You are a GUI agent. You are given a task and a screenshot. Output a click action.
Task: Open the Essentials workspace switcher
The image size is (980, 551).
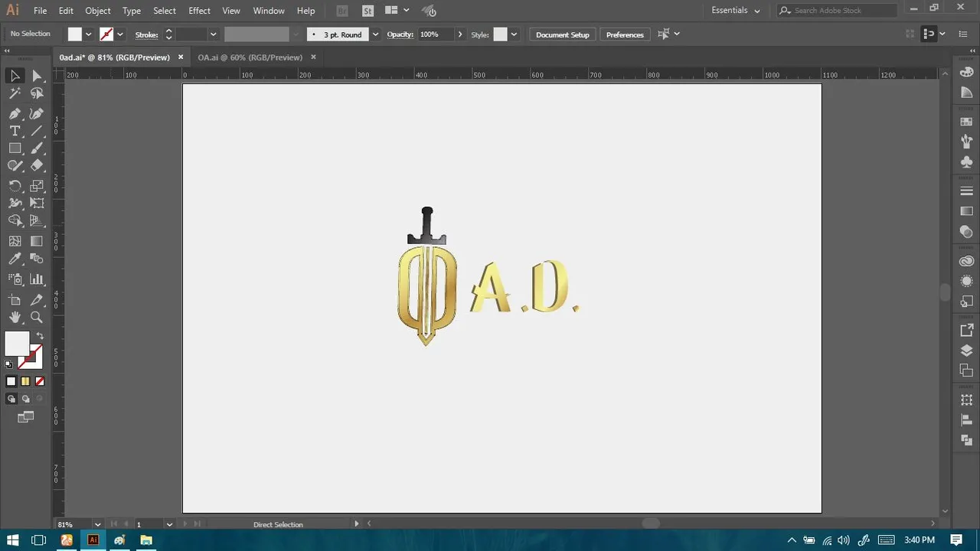tap(736, 11)
